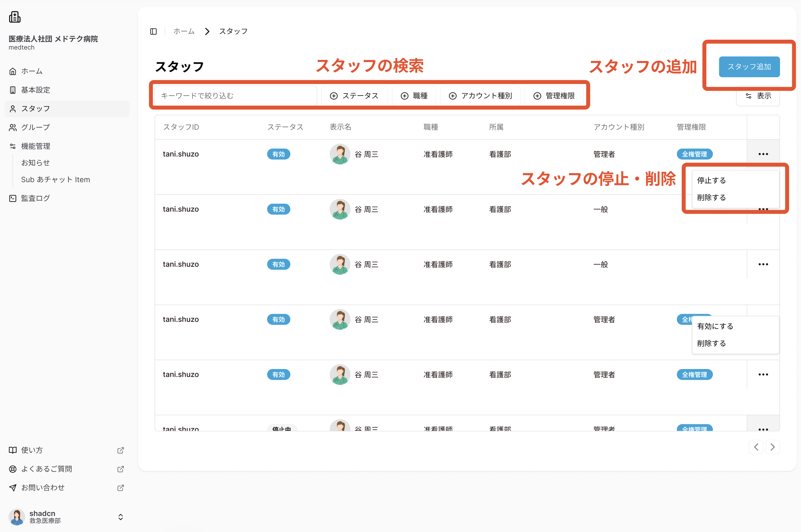Click the external-link icon beside 使い方
This screenshot has width=801, height=532.
(120, 450)
